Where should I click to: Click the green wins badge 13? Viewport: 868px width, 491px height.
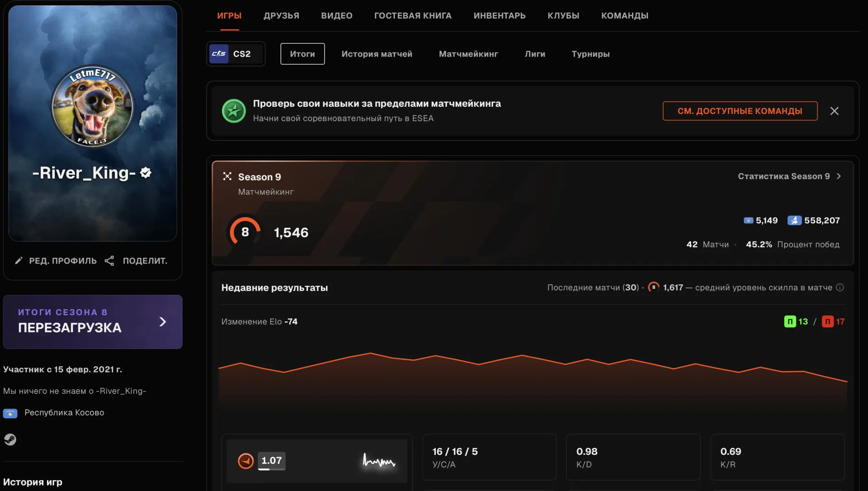790,321
